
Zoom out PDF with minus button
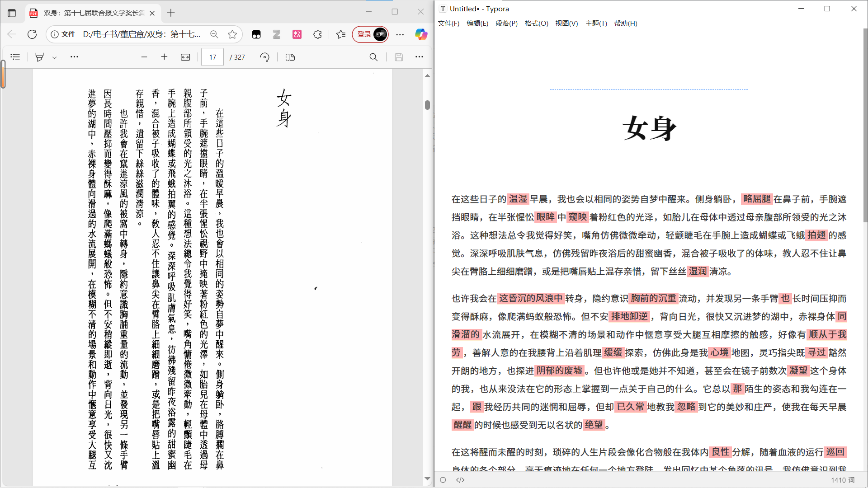click(x=144, y=57)
